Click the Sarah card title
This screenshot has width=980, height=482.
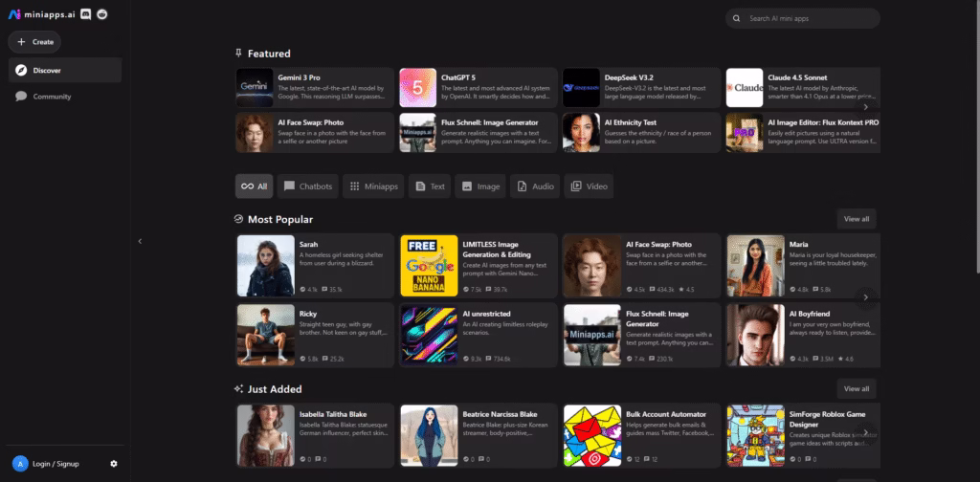(x=308, y=244)
